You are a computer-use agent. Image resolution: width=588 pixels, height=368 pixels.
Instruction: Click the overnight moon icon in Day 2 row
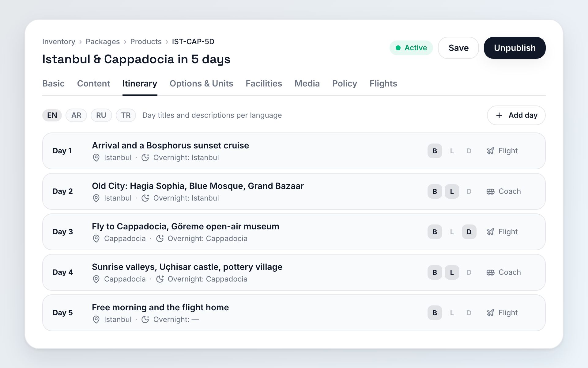(145, 198)
